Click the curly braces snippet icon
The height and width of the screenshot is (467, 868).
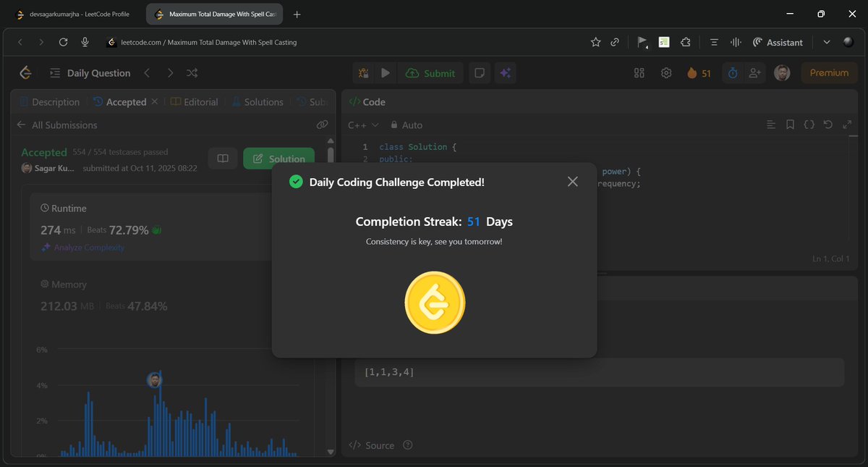pyautogui.click(x=809, y=125)
